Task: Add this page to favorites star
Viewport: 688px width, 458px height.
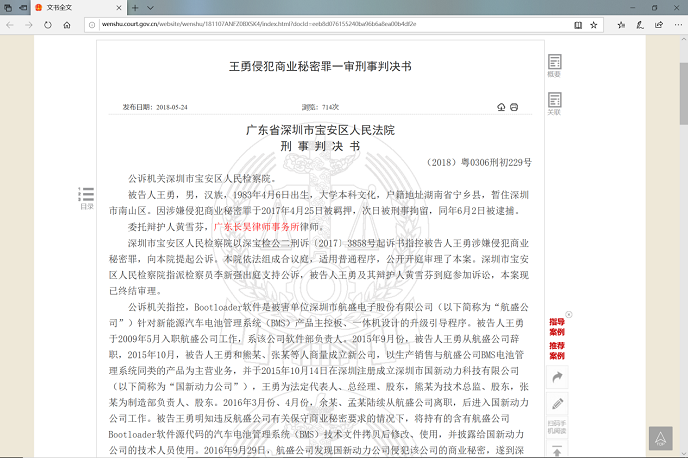Action: pyautogui.click(x=594, y=25)
